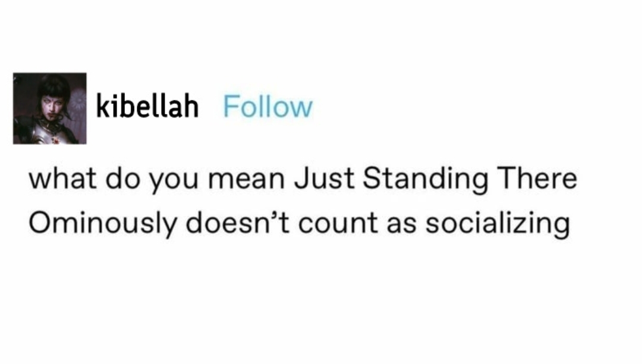The height and width of the screenshot is (364, 642).
Task: Click the letter "k" starting the username
Action: click(102, 107)
